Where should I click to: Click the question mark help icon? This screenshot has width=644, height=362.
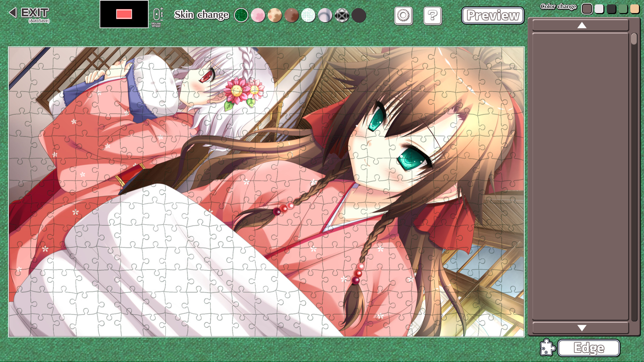(432, 16)
